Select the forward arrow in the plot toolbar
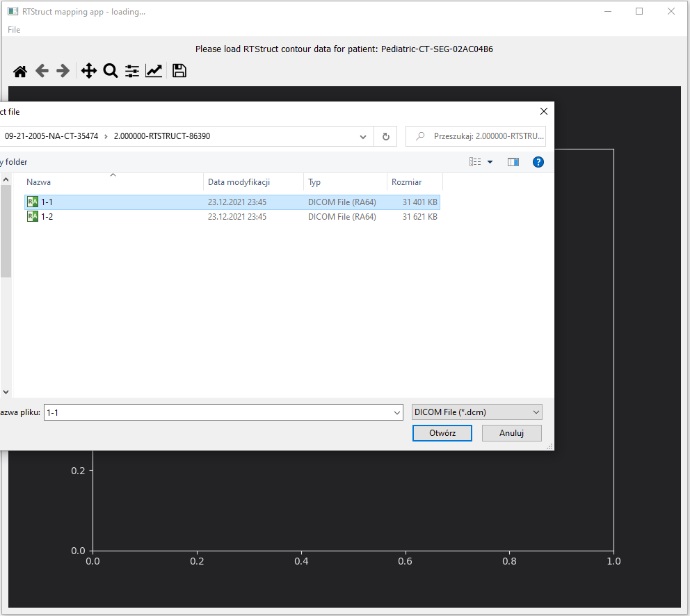The height and width of the screenshot is (616, 690). click(x=63, y=70)
